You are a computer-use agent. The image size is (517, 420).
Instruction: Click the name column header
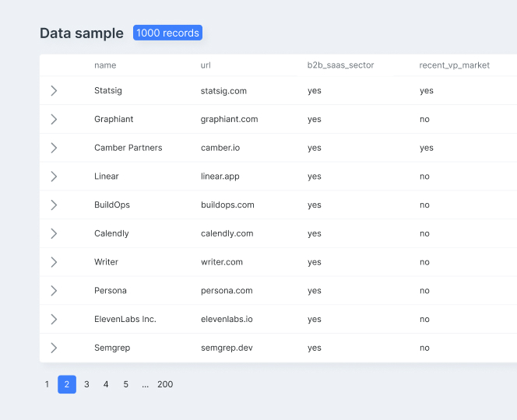point(105,65)
